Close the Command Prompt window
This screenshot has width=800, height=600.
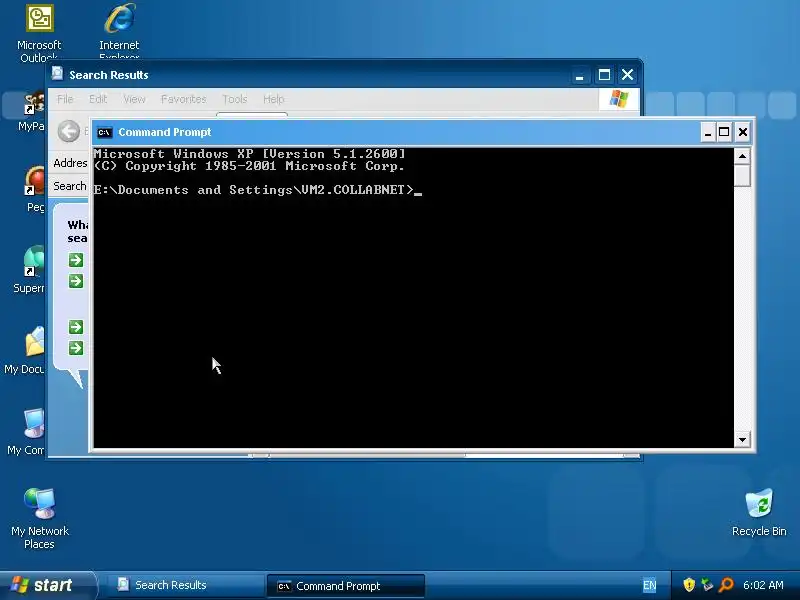tap(743, 133)
